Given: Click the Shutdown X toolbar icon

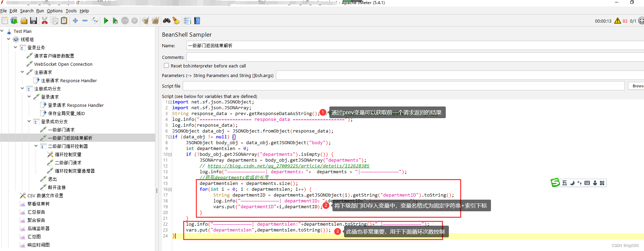Looking at the screenshot, I should click(135, 21).
